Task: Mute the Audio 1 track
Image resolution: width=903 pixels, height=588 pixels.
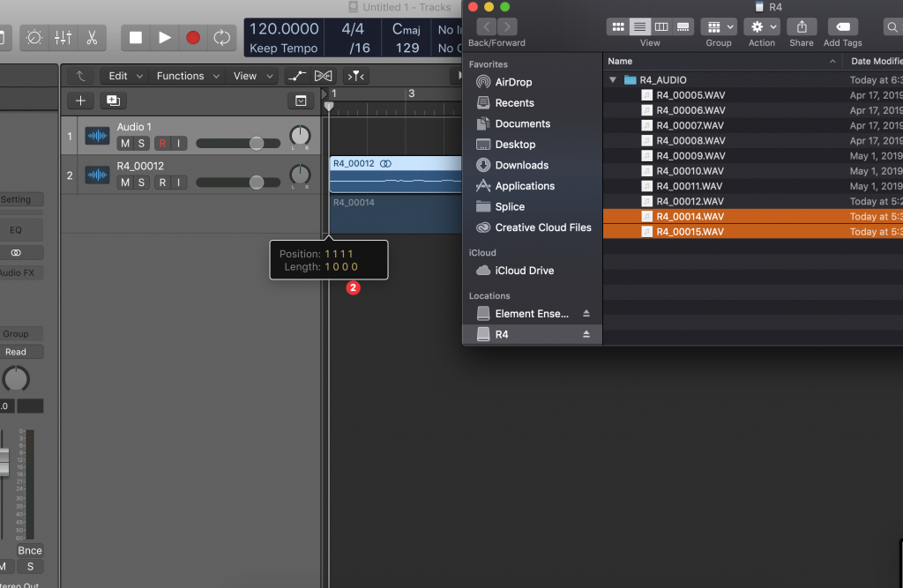Action: [125, 144]
